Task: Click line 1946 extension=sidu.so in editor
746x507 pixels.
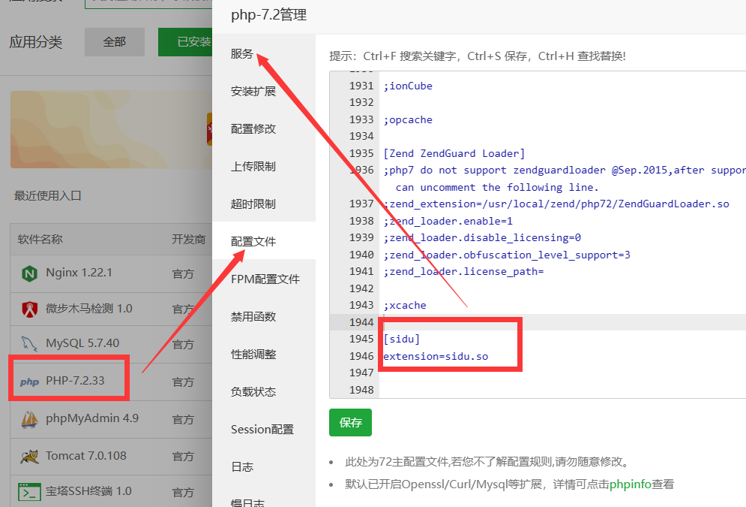Action: [x=435, y=356]
